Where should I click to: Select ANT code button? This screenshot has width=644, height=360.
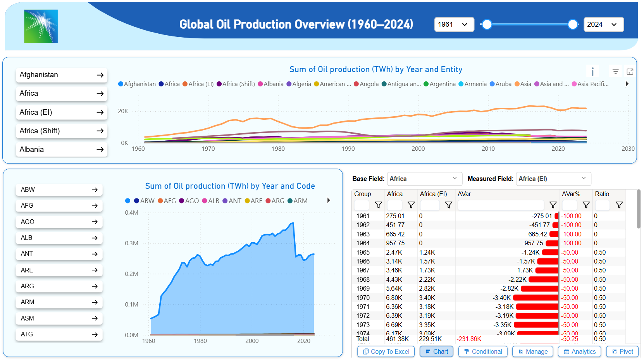[x=59, y=254]
